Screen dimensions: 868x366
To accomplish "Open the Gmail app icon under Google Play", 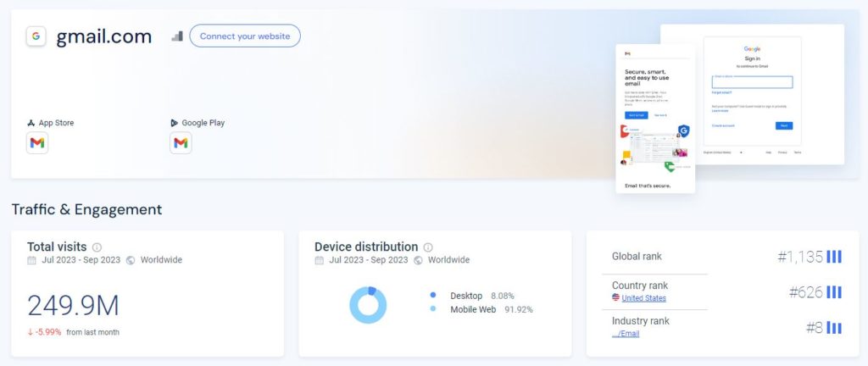I will (x=181, y=143).
